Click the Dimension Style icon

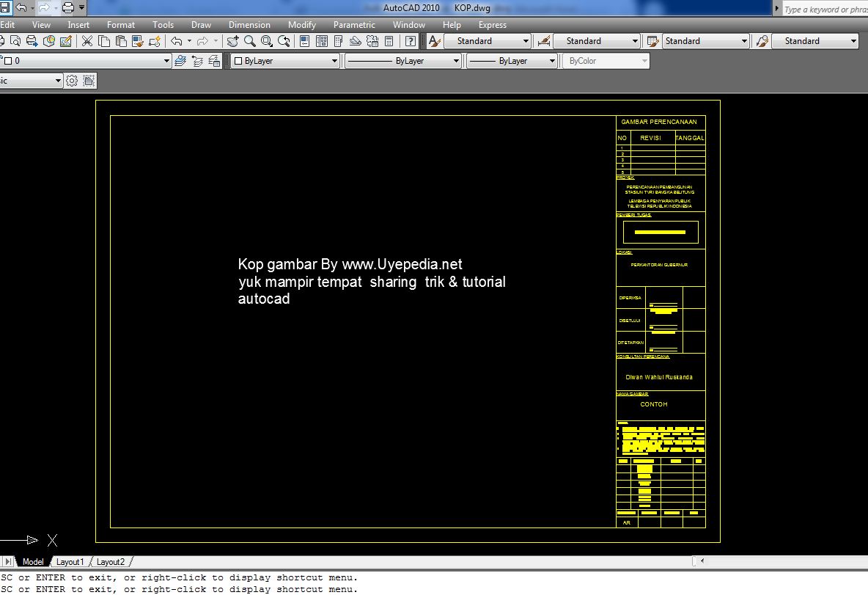tap(544, 41)
